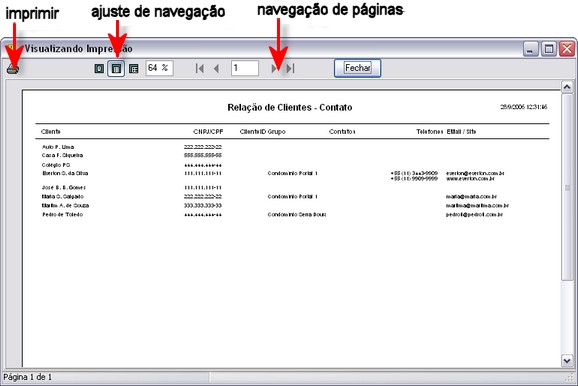Viewport: 578px width, 386px height.
Task: Go to the previous page
Action: pos(216,69)
